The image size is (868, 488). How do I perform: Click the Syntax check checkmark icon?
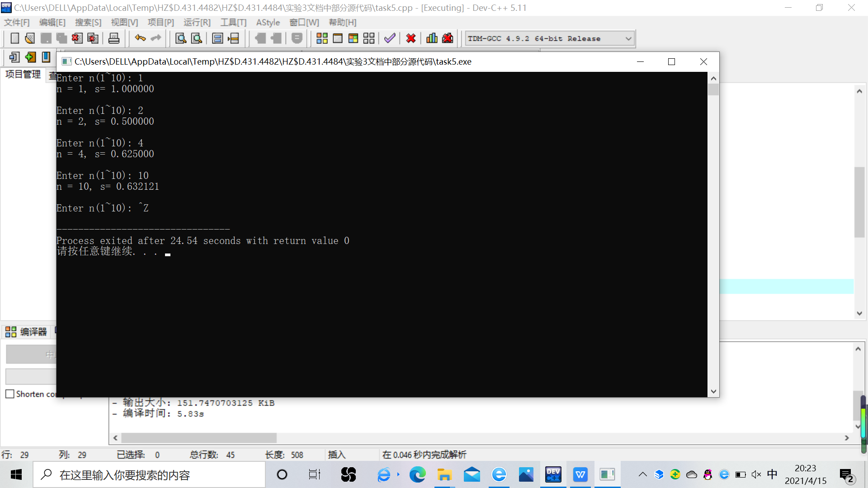(390, 38)
